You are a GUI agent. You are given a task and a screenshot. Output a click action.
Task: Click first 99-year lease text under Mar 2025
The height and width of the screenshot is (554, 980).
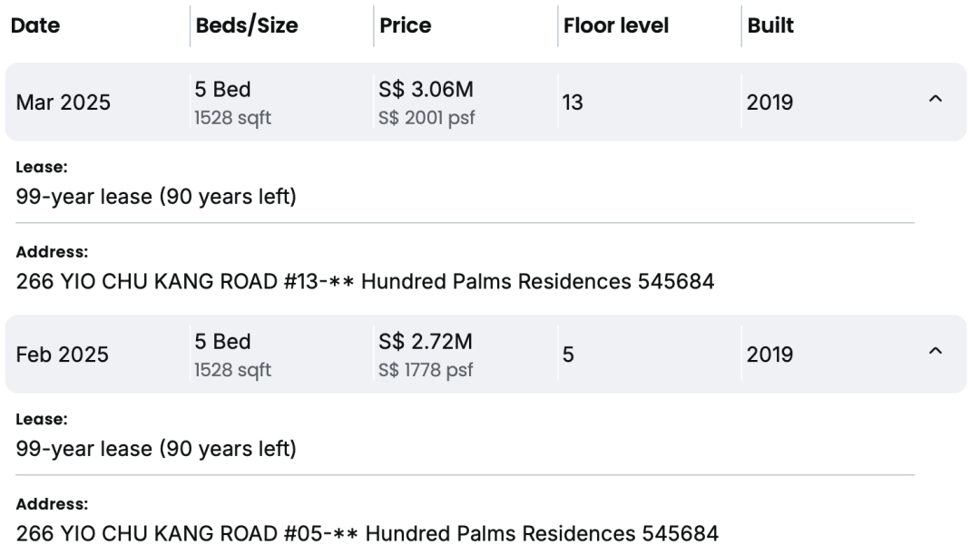[x=156, y=197]
